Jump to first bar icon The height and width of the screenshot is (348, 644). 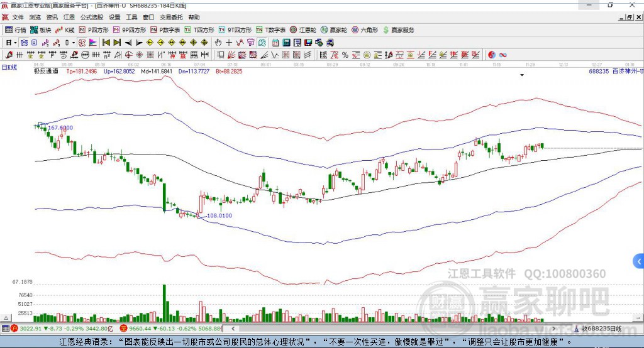pyautogui.click(x=106, y=43)
